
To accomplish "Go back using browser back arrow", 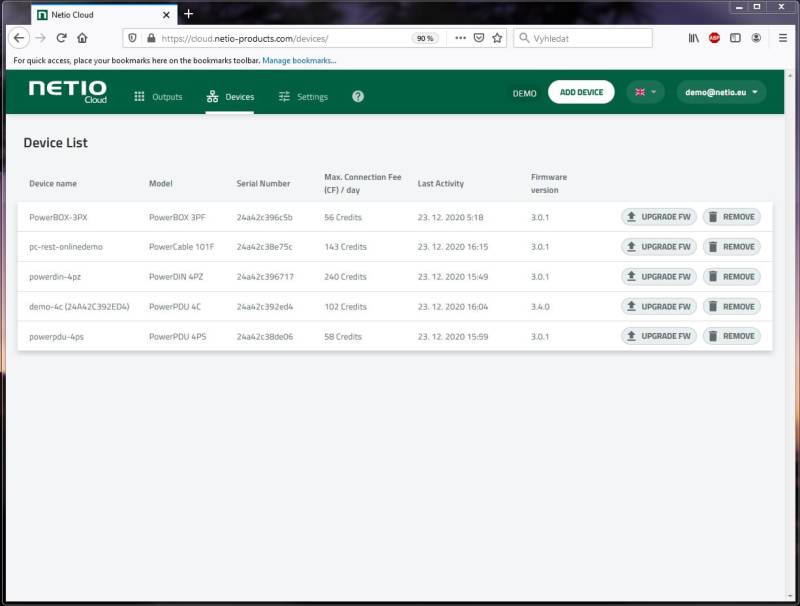I will pyautogui.click(x=19, y=38).
